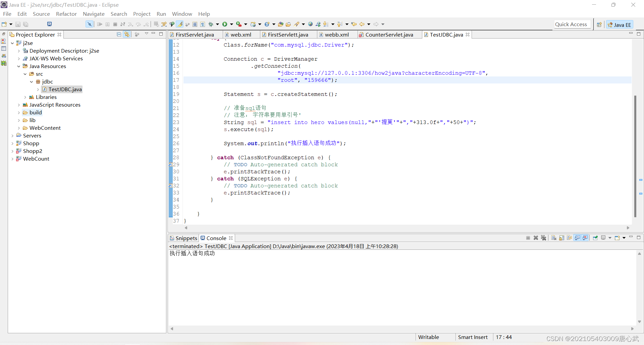Click the Writable status bar field

click(428, 337)
